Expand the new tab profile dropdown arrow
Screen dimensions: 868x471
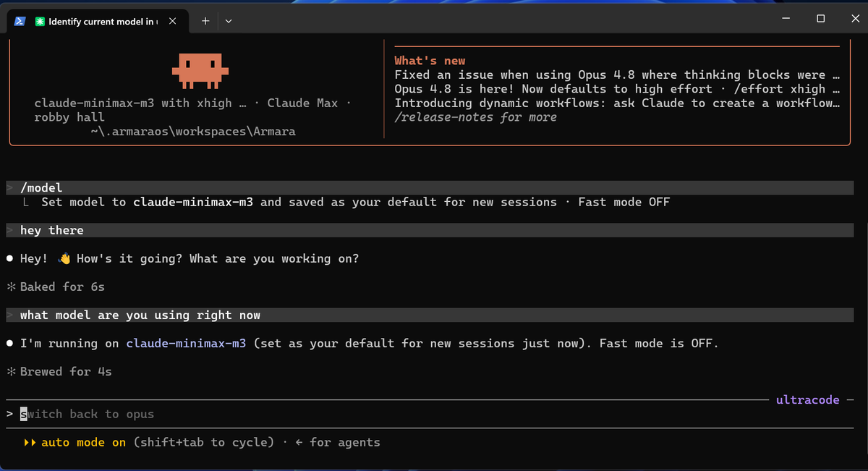229,21
